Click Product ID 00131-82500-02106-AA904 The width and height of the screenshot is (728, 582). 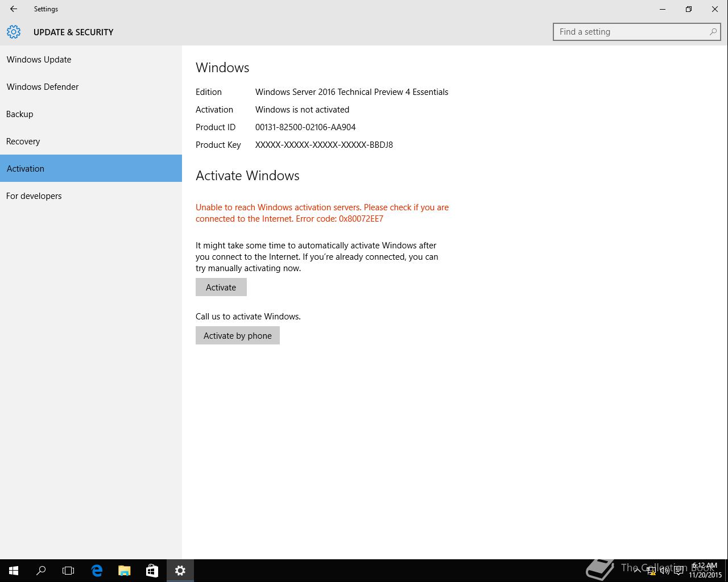(x=305, y=127)
